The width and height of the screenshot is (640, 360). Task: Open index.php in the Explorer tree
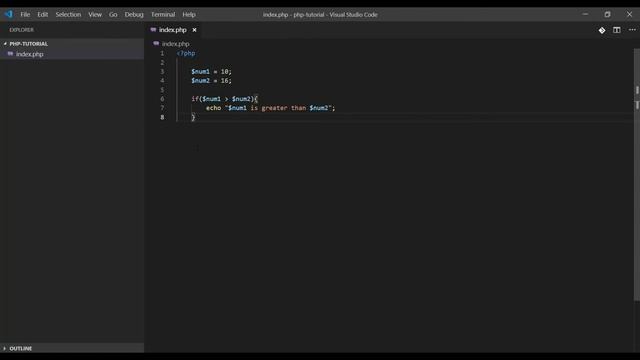pyautogui.click(x=72, y=54)
